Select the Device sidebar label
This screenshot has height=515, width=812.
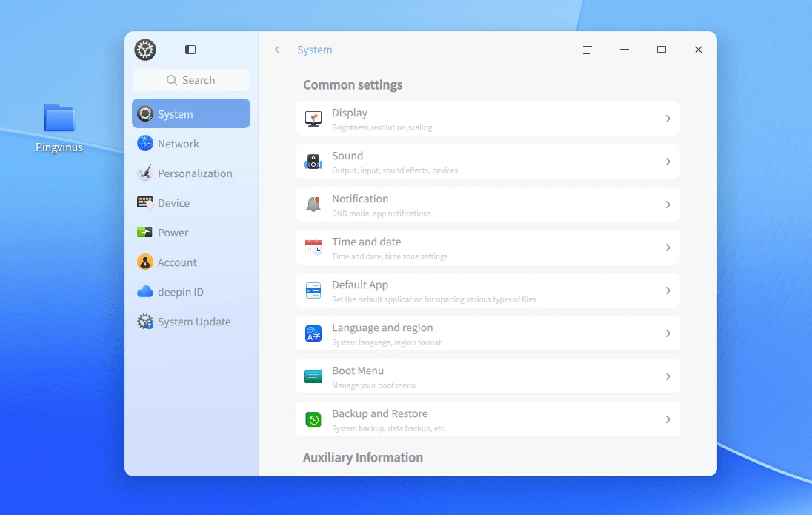(x=173, y=202)
